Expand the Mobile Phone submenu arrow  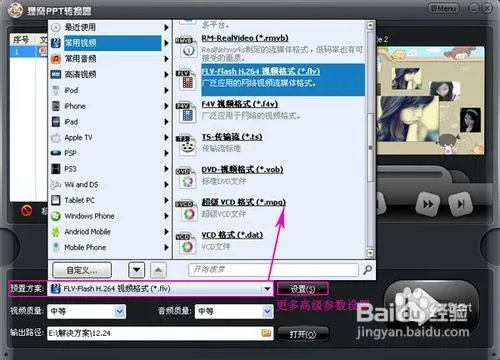tap(166, 247)
